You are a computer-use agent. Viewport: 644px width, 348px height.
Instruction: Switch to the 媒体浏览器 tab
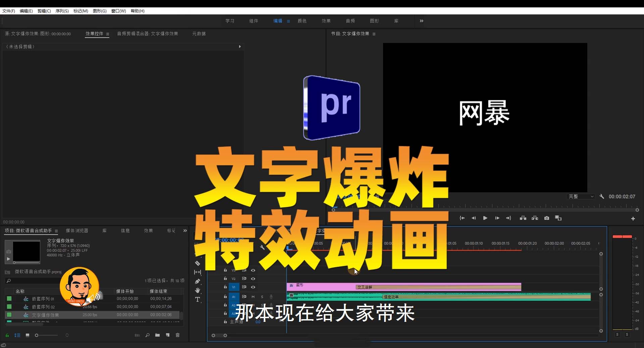point(77,231)
